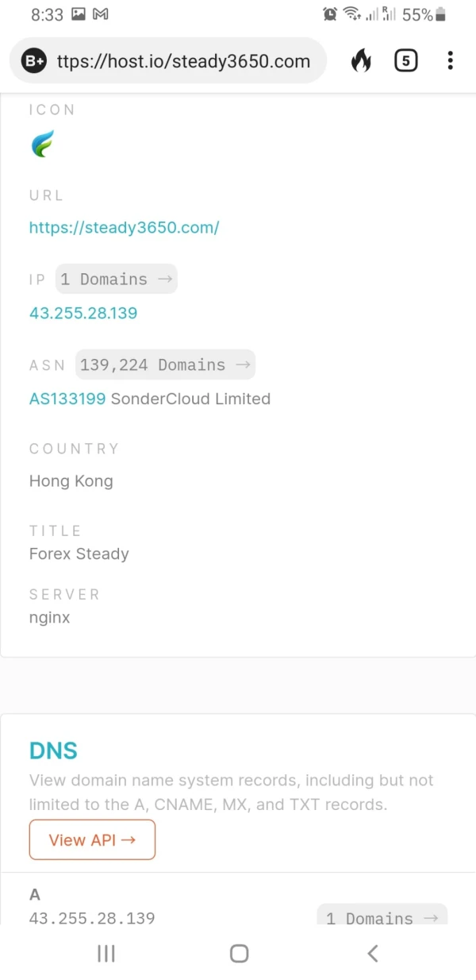Image resolution: width=476 pixels, height=980 pixels.
Task: Tap the green site favicon icon
Action: click(42, 144)
